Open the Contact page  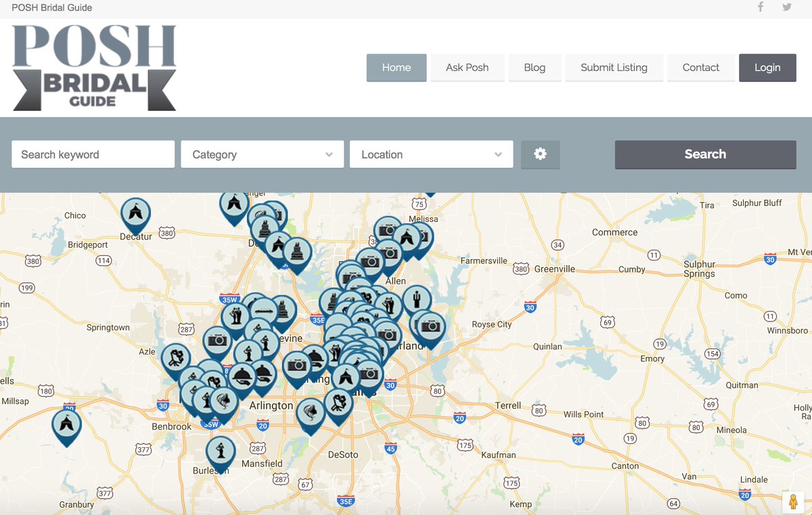701,68
